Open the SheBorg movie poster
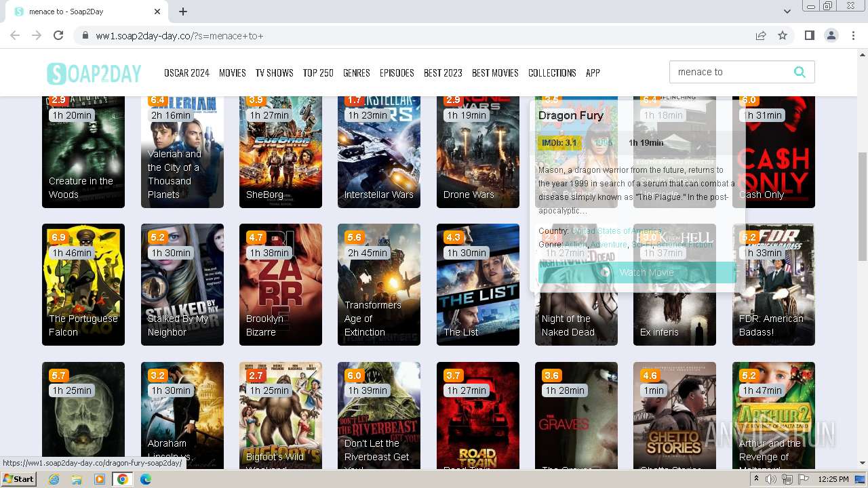Image resolution: width=868 pixels, height=488 pixels. 281,152
